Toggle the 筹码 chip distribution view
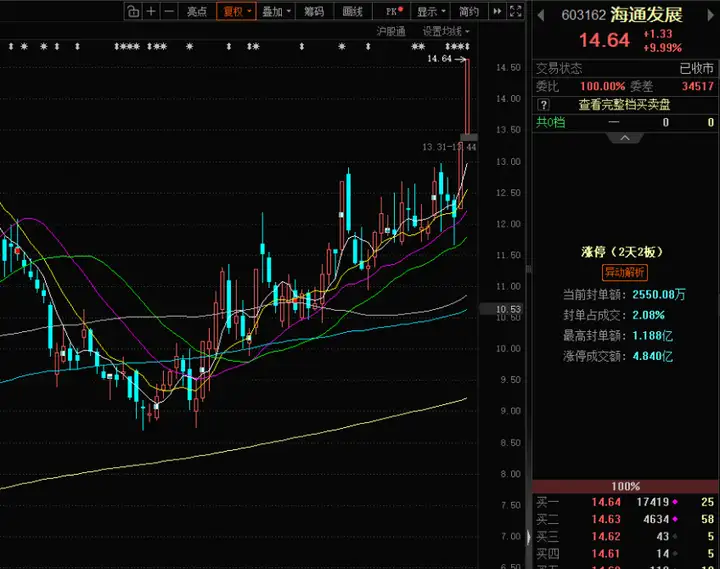Viewport: 720px width, 569px height. pos(314,11)
